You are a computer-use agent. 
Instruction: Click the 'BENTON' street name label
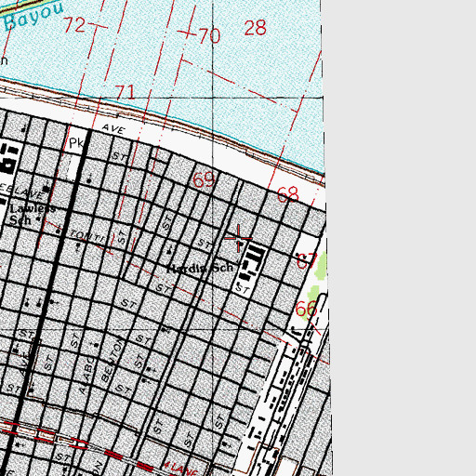point(112,360)
